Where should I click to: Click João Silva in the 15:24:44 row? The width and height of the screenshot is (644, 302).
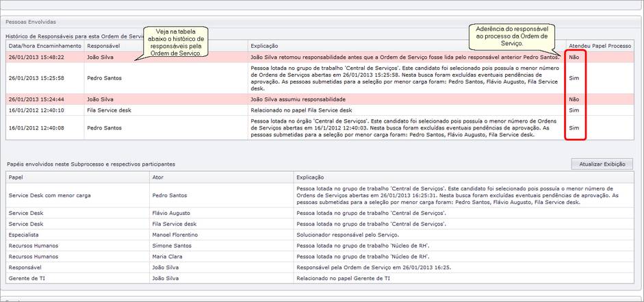click(100, 99)
